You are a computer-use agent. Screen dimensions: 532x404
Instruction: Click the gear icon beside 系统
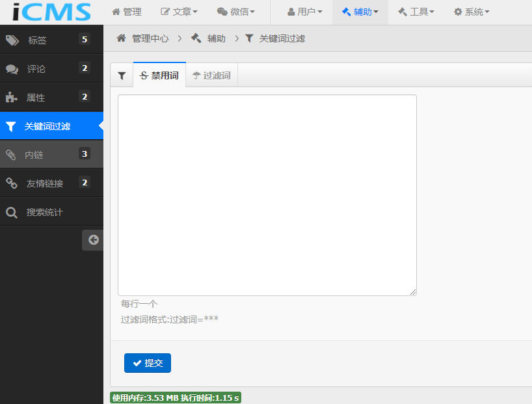pyautogui.click(x=458, y=12)
